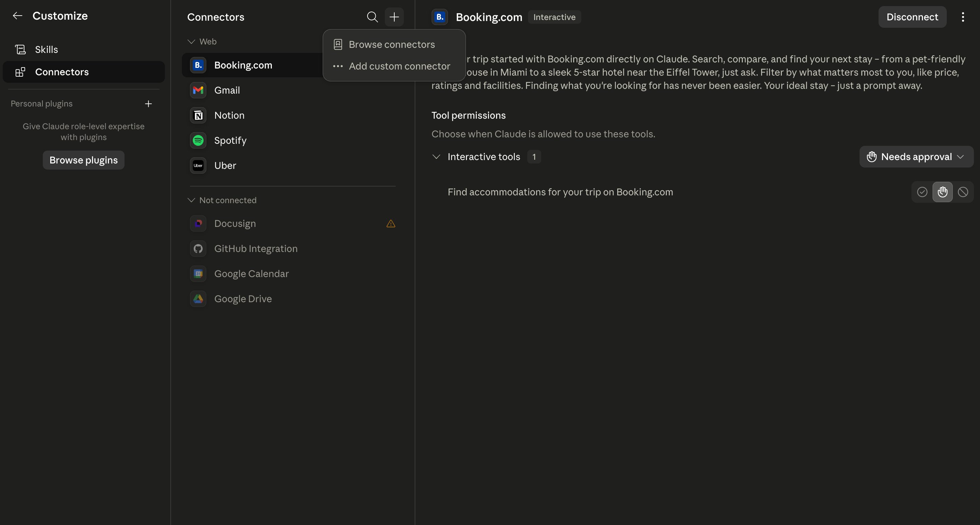Select Google Drive in the list
Viewport: 980px width, 525px height.
click(x=293, y=299)
